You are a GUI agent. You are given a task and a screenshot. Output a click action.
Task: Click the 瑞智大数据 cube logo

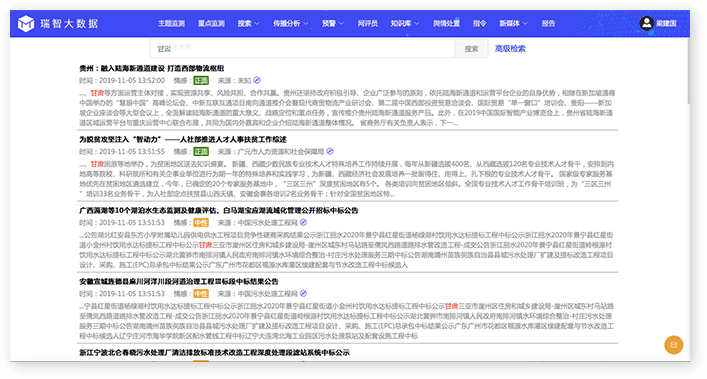[x=26, y=23]
